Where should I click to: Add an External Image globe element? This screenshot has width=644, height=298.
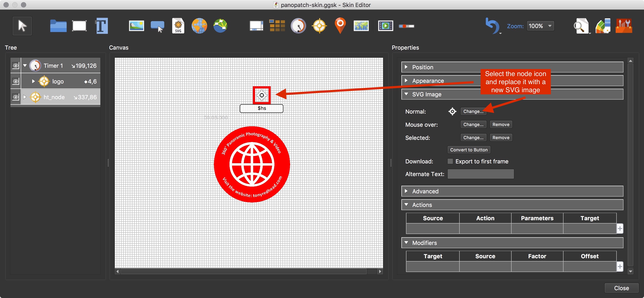coord(199,26)
